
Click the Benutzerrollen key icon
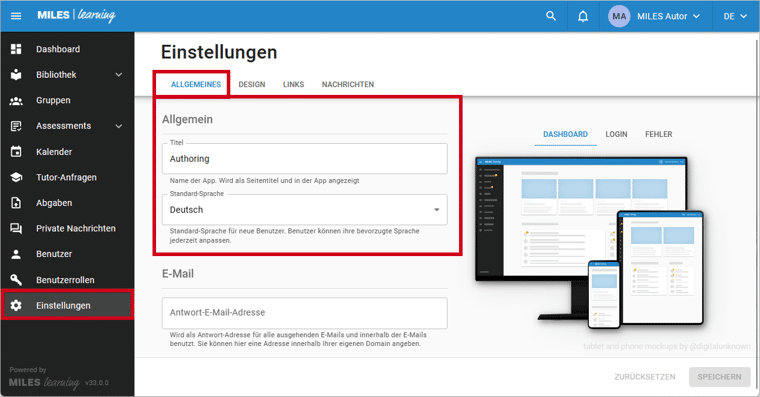(16, 280)
